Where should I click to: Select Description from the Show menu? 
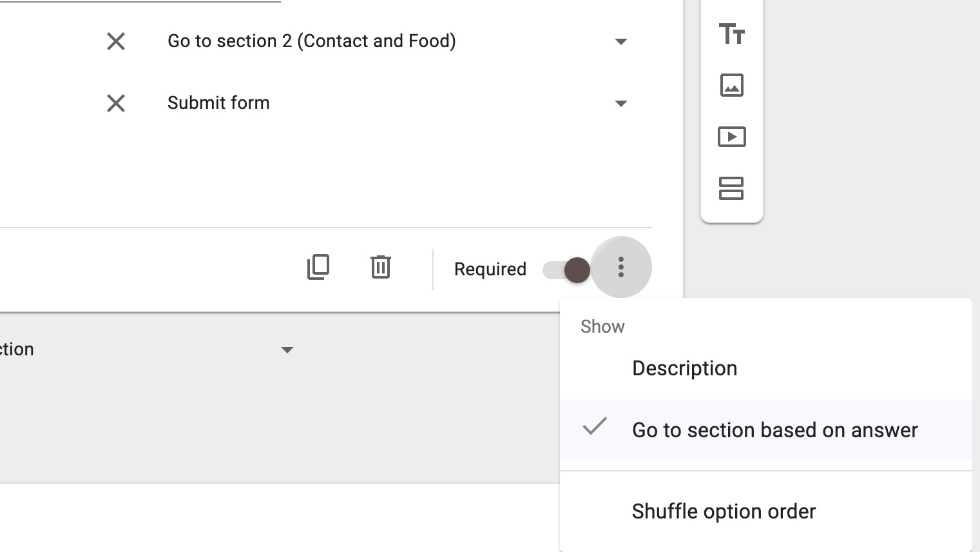(x=685, y=368)
